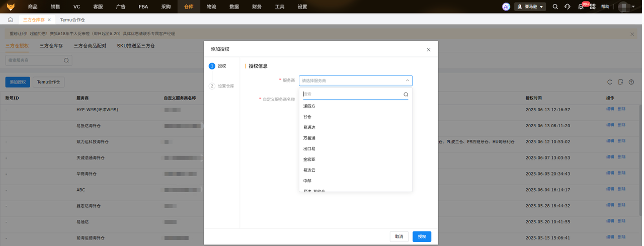The height and width of the screenshot is (246, 644).
Task: Click search icon inside the dropdown search box
Action: pyautogui.click(x=406, y=94)
